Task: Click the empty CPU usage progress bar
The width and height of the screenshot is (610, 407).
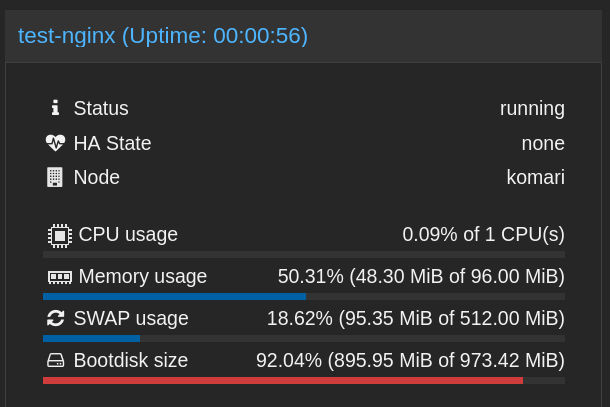Action: tap(303, 255)
